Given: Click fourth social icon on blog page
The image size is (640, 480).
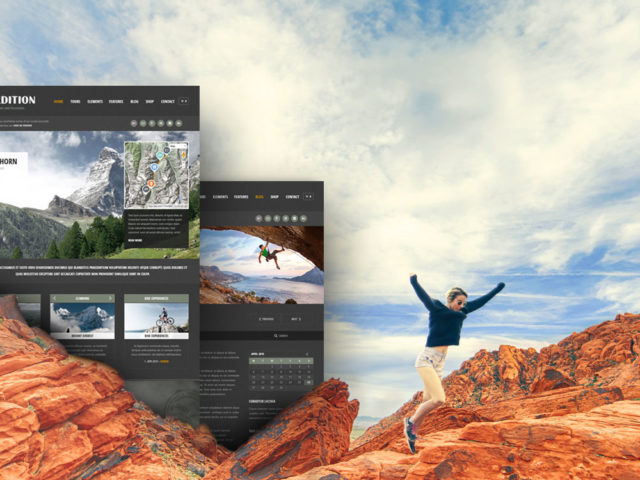Looking at the screenshot, I should [285, 218].
